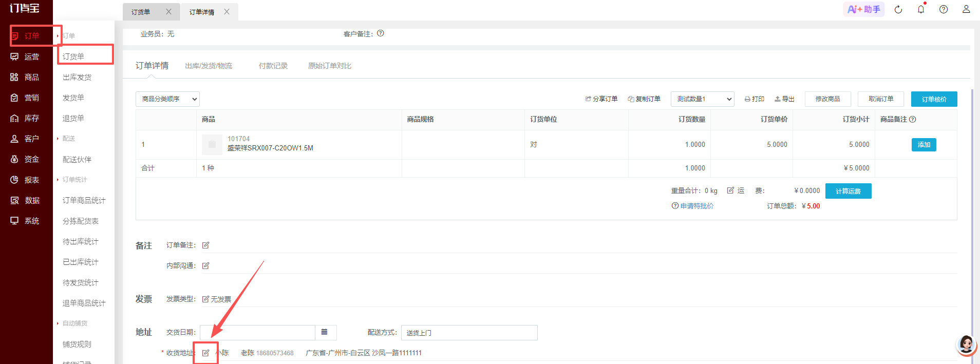Click the 导出 export link
Image resolution: width=980 pixels, height=364 pixels.
point(784,99)
